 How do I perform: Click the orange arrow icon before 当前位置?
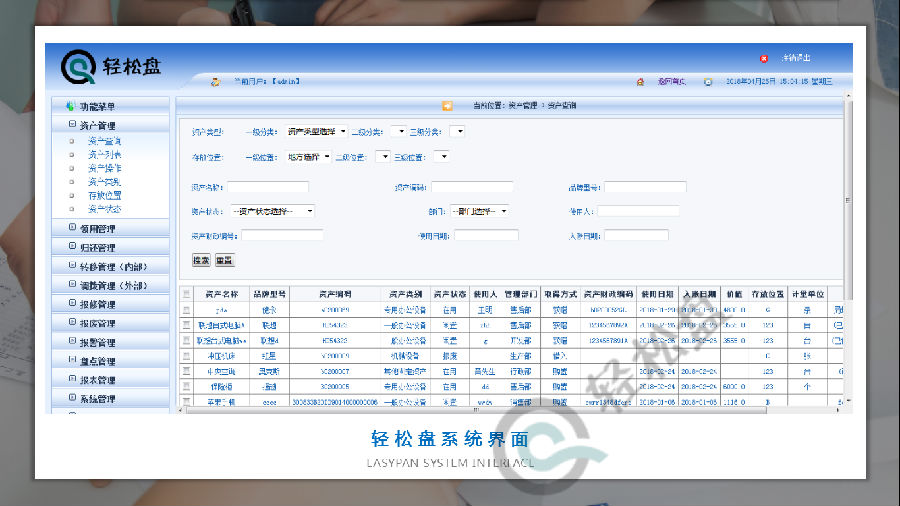447,106
